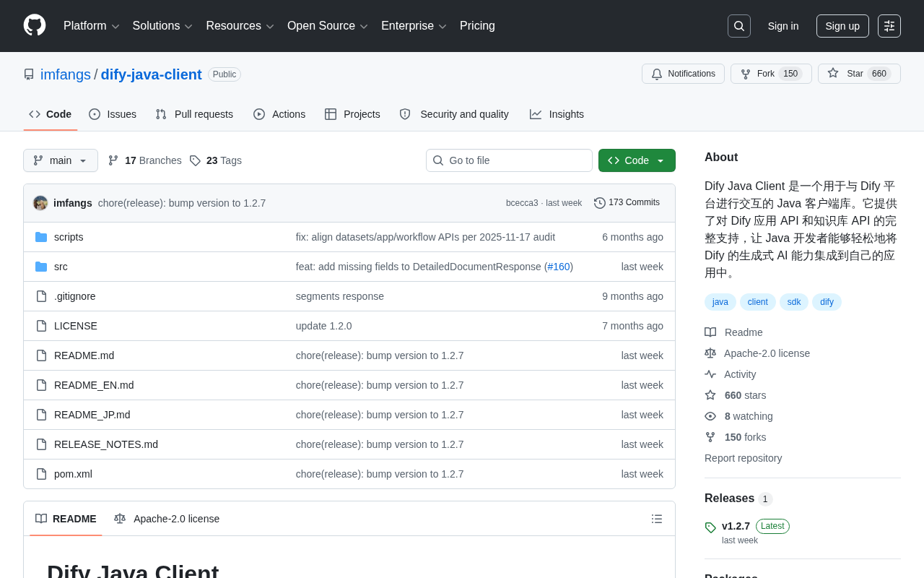The image size is (924, 578).
Task: Switch to the Projects tab
Action: pyautogui.click(x=352, y=114)
